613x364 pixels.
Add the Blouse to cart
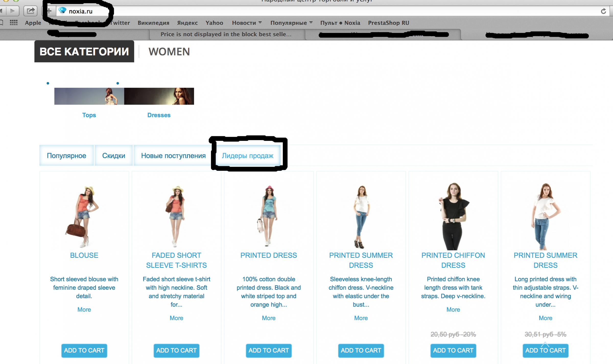pyautogui.click(x=84, y=350)
